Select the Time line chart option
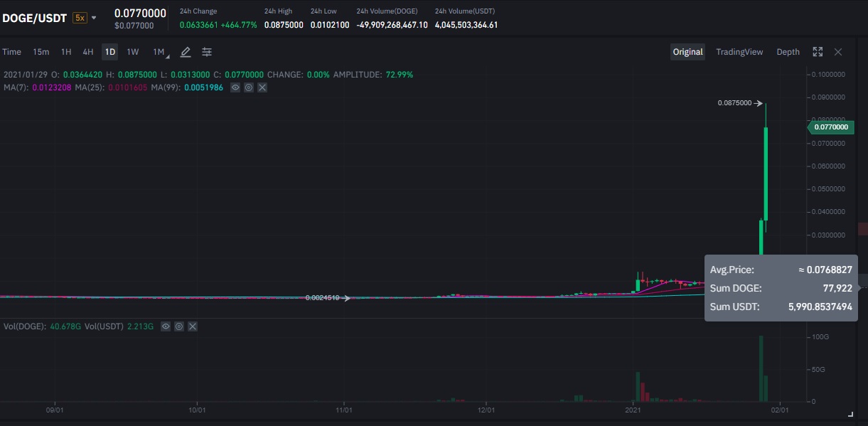Image resolution: width=868 pixels, height=426 pixels. point(11,52)
